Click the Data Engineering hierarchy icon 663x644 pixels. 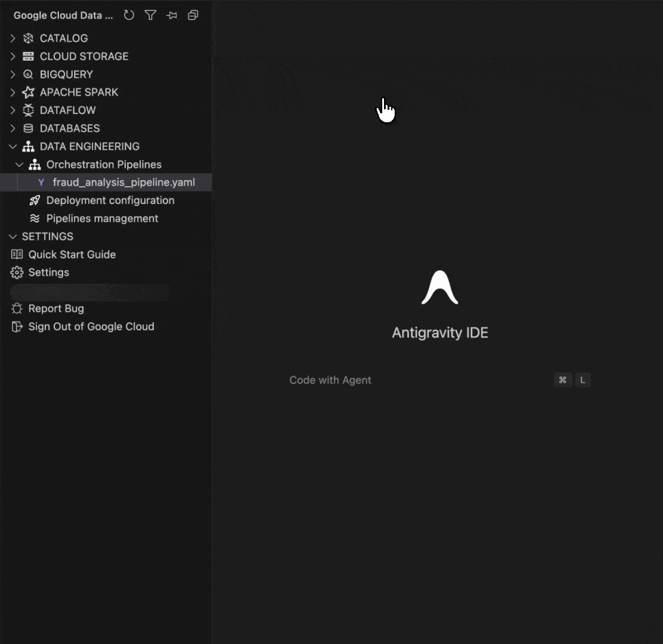point(29,146)
